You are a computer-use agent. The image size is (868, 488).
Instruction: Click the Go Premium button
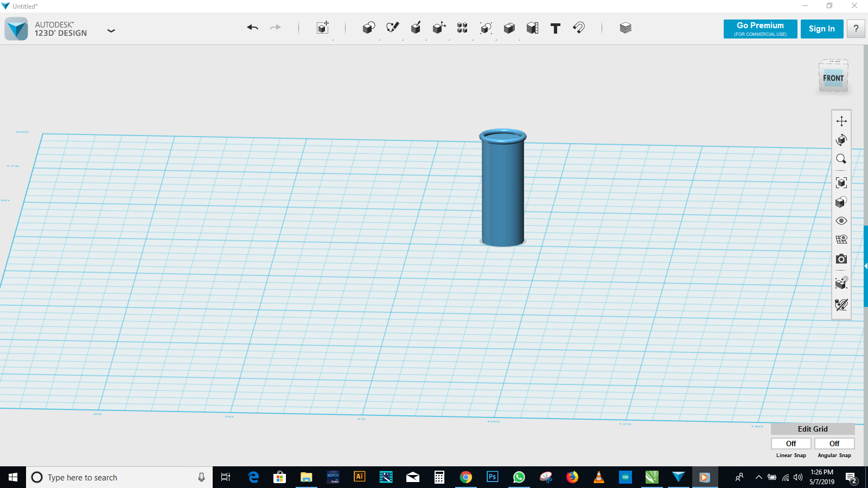(x=760, y=29)
